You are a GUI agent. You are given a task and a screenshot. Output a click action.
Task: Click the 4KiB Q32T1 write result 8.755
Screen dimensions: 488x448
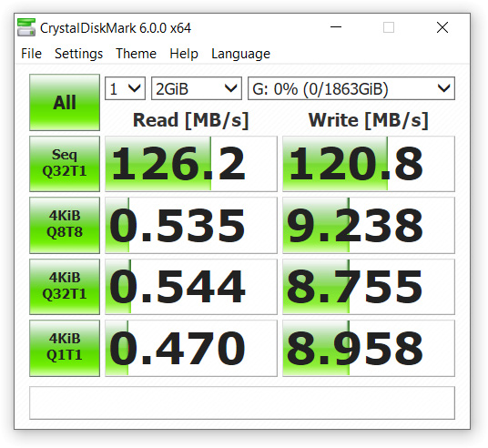(x=369, y=287)
